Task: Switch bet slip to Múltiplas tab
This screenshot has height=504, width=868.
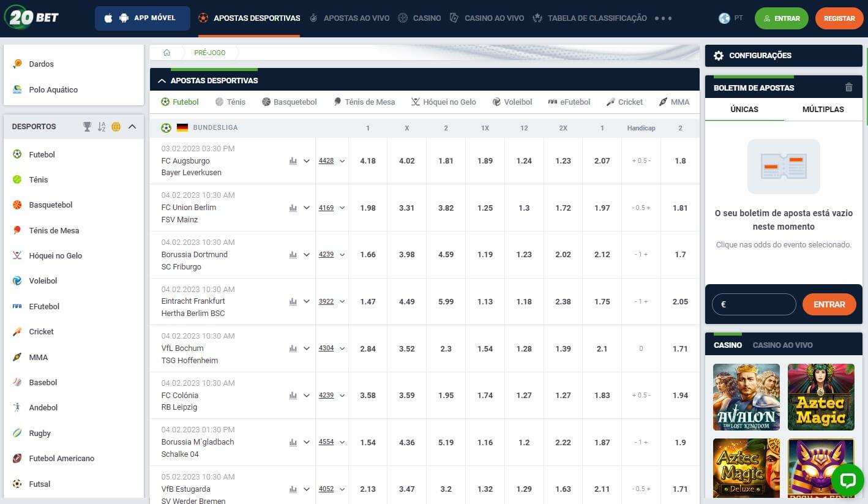Action: click(x=823, y=110)
